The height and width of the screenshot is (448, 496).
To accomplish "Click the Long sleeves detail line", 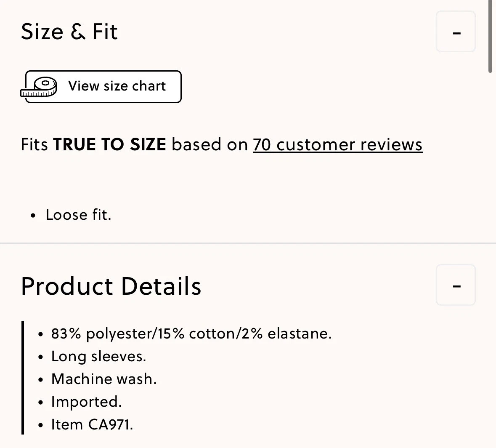I will (98, 356).
